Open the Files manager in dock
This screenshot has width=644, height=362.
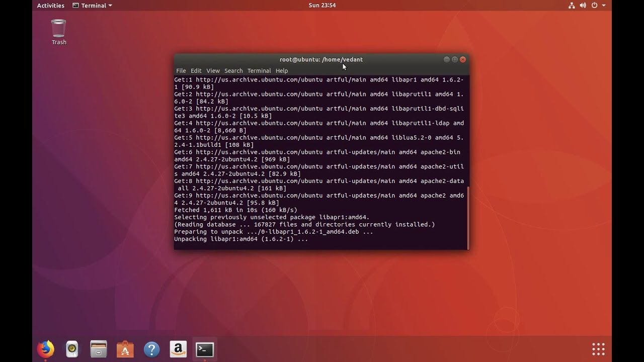click(x=99, y=349)
